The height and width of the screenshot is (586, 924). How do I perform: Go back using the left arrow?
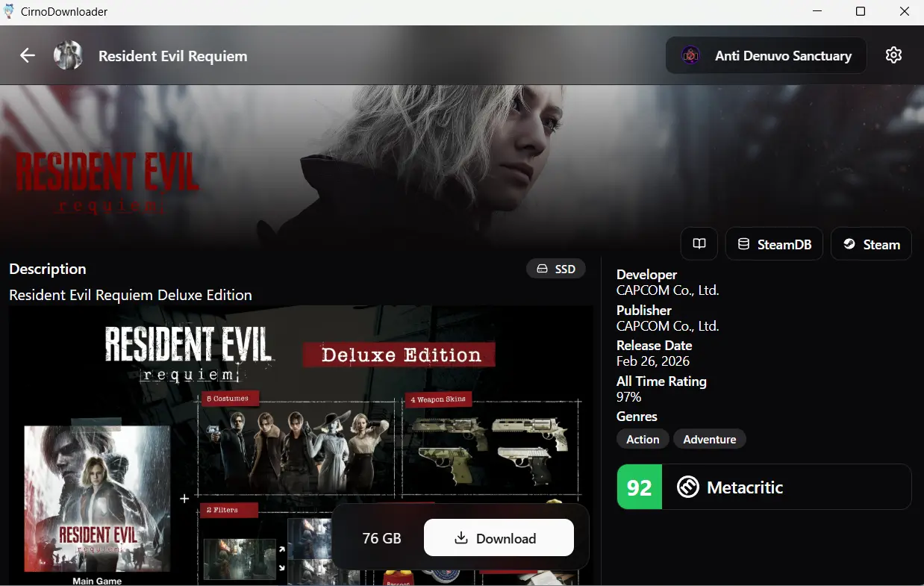coord(28,55)
